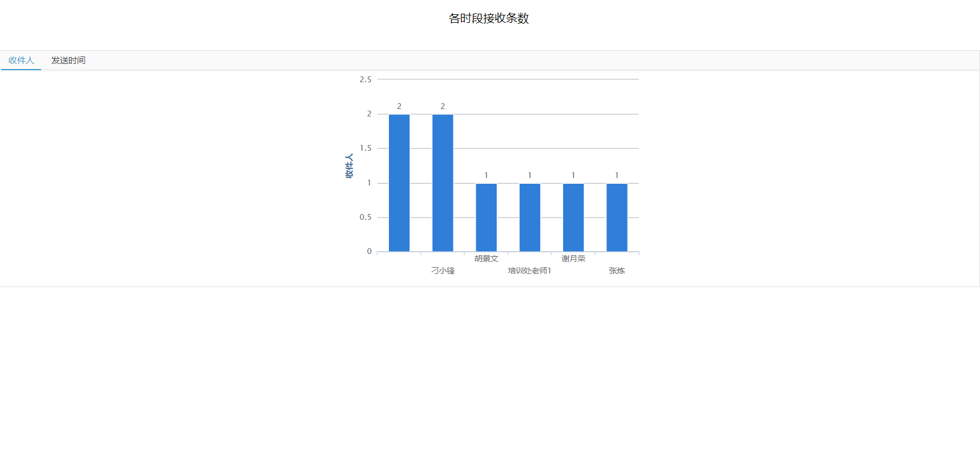The height and width of the screenshot is (452, 980).
Task: Click the value label above 谢月荣's bar
Action: 573,175
